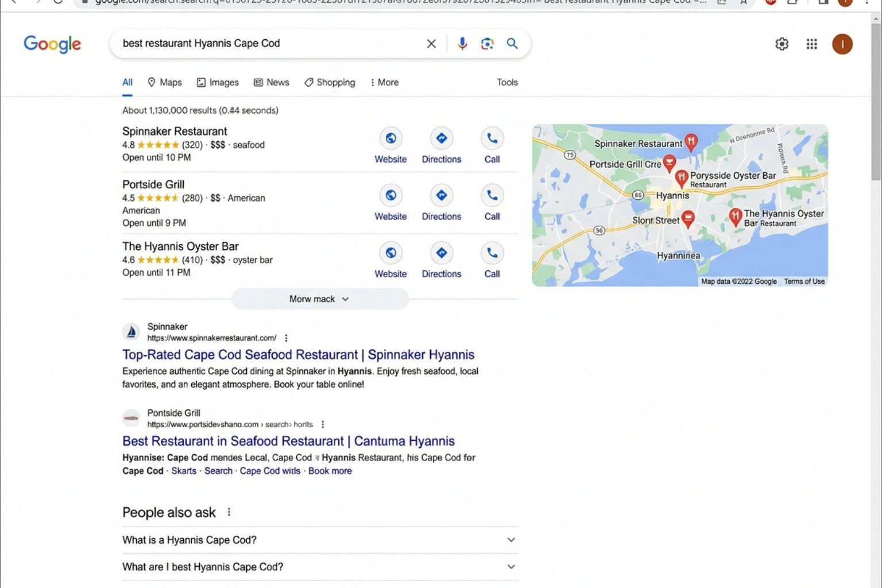
Task: Open Portside Grill website icon
Action: [390, 195]
